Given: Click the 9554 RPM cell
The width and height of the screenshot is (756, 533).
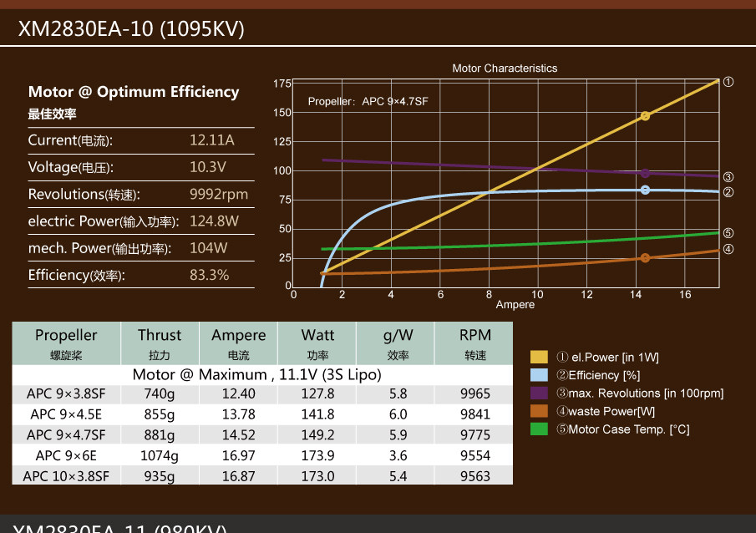Looking at the screenshot, I should (x=474, y=456).
